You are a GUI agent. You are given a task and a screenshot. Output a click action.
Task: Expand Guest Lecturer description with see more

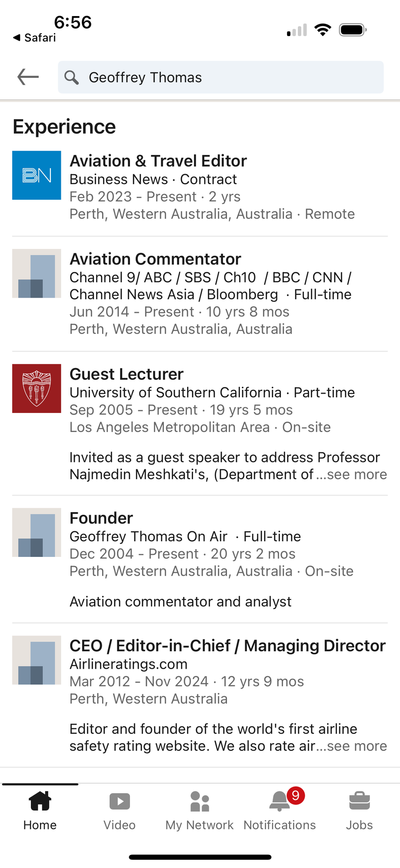(x=357, y=474)
